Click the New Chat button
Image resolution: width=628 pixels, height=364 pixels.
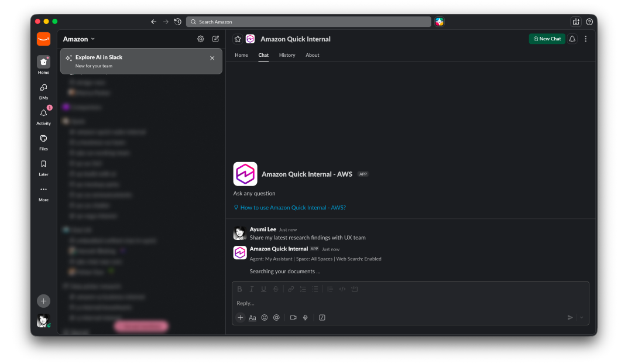click(547, 39)
